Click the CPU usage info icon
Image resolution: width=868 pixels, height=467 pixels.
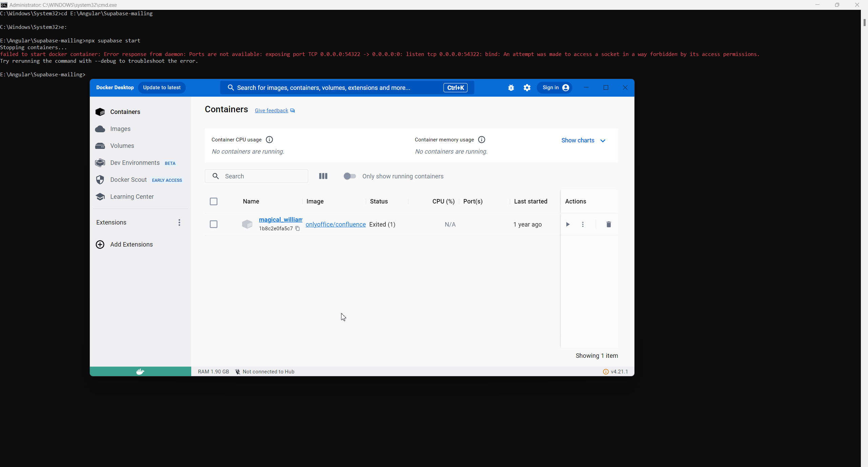(269, 140)
